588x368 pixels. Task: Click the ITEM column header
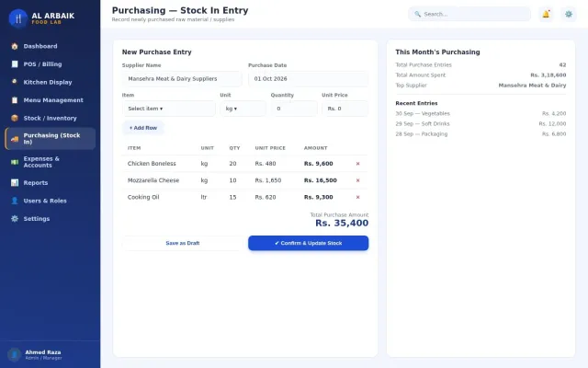[x=134, y=148]
